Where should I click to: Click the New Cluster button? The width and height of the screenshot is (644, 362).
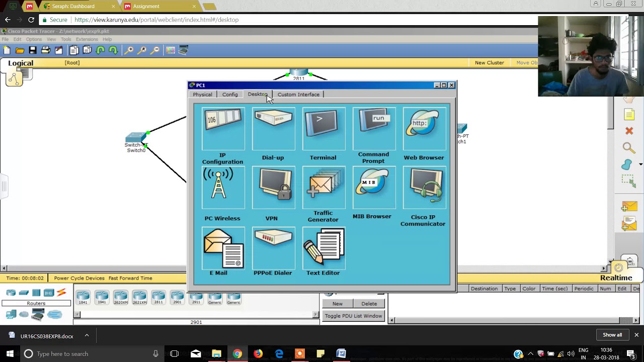point(489,63)
